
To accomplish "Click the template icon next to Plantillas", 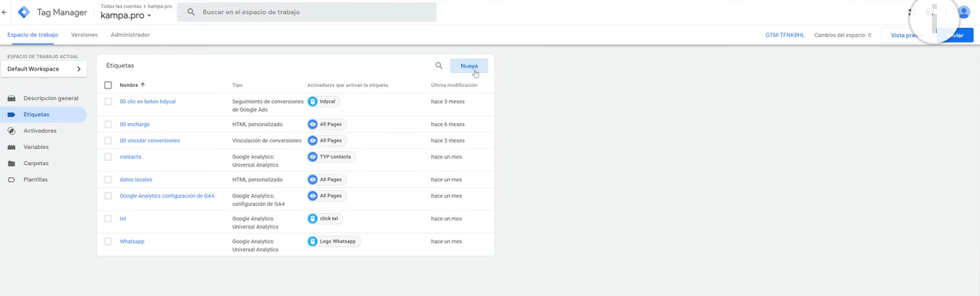I will point(11,180).
